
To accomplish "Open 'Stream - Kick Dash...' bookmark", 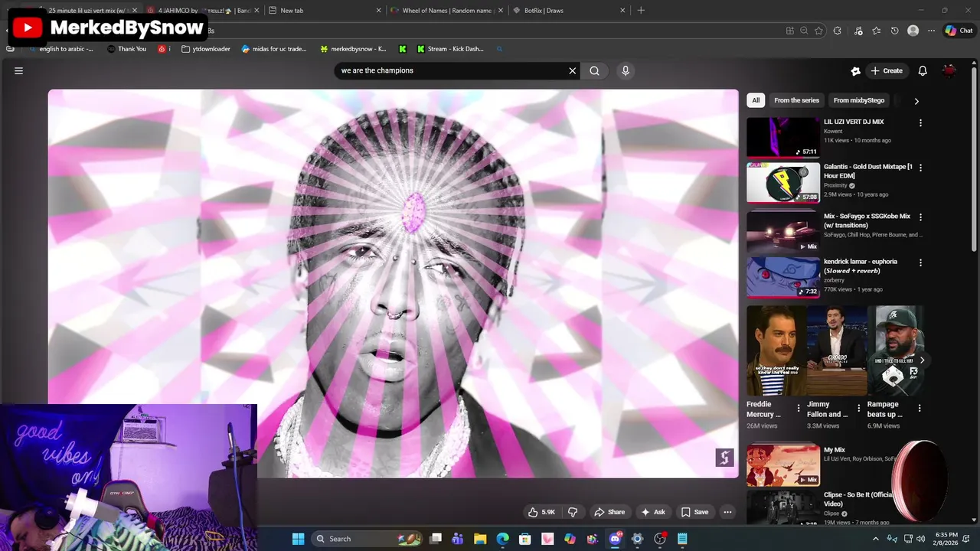I will click(450, 49).
